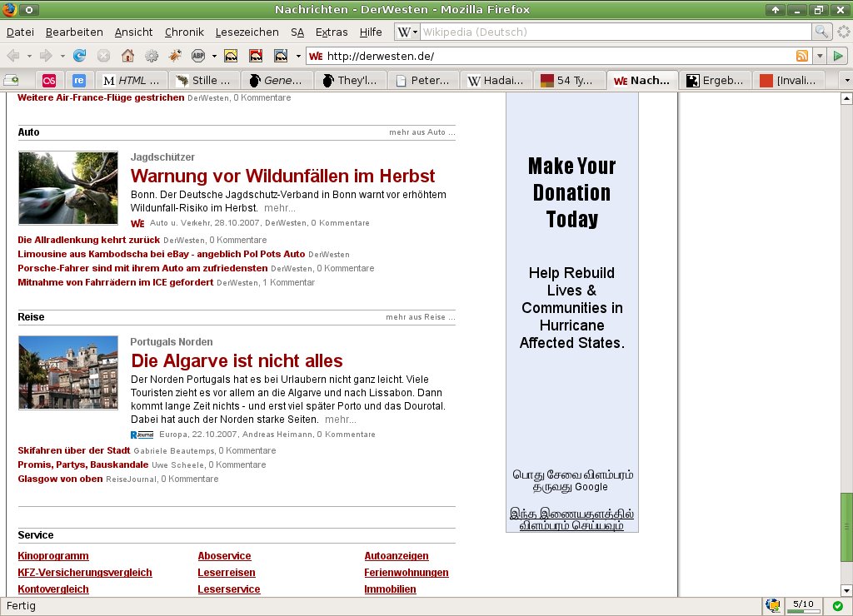Click the Porto houses thumbnail image

click(68, 372)
